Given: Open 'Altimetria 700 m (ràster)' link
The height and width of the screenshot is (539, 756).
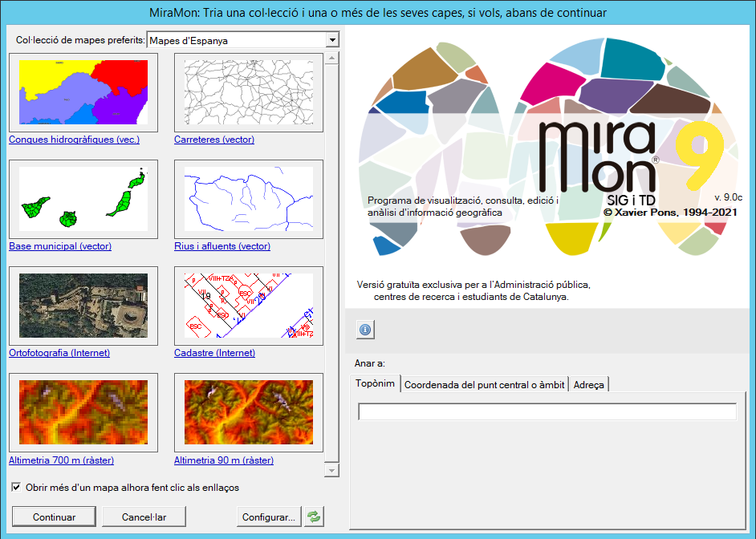Looking at the screenshot, I should [61, 460].
